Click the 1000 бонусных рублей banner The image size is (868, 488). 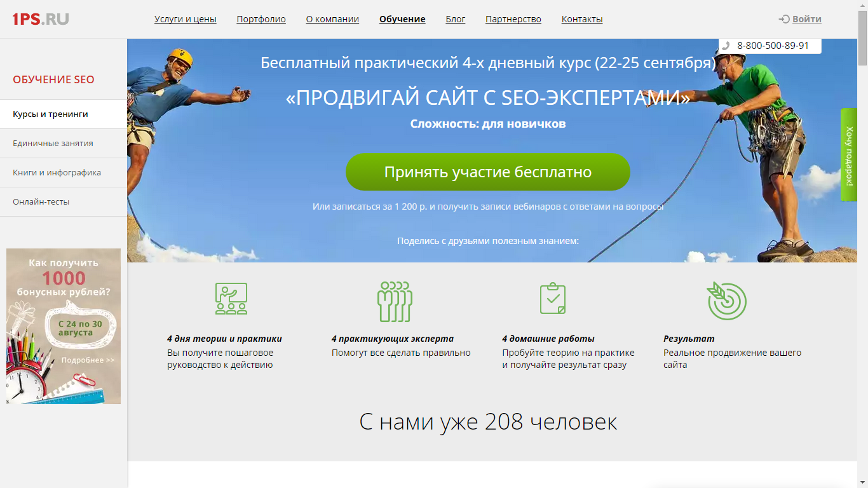point(64,326)
